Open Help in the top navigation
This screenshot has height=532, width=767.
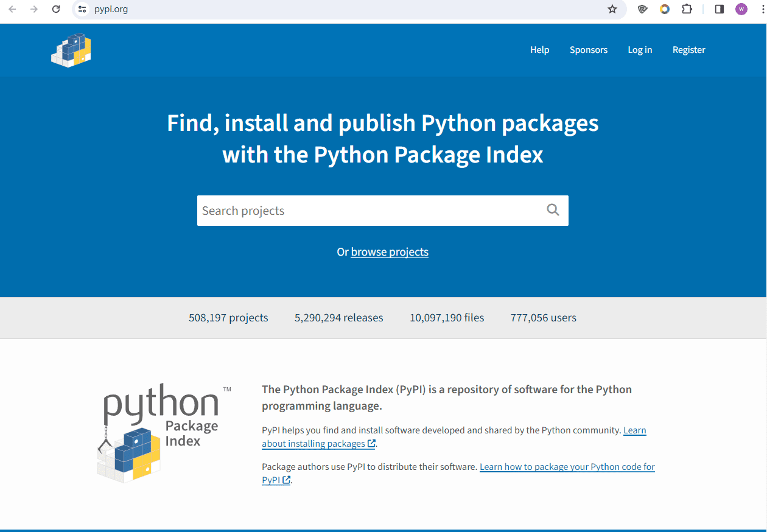(539, 50)
